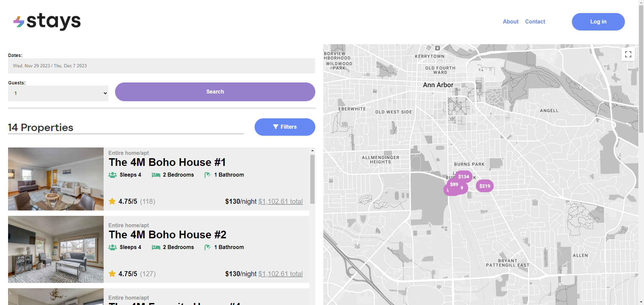The width and height of the screenshot is (644, 305).
Task: Select the title The 4M Boho House #1
Action: tap(167, 162)
